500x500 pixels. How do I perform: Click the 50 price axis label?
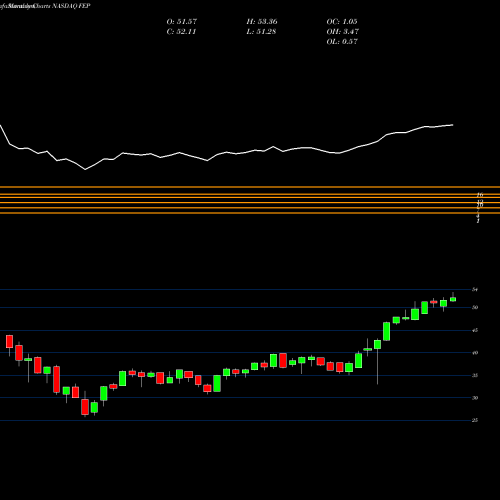[475, 307]
